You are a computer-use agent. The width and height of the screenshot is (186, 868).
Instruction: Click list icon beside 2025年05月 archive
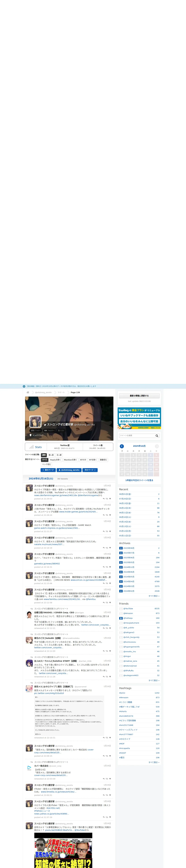click(x=121, y=562)
